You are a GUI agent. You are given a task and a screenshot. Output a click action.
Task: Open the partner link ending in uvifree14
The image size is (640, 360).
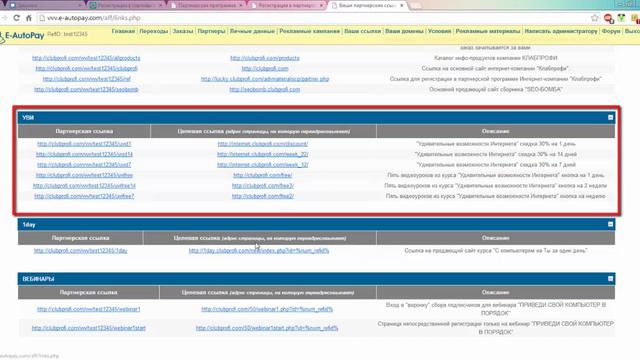[84, 186]
